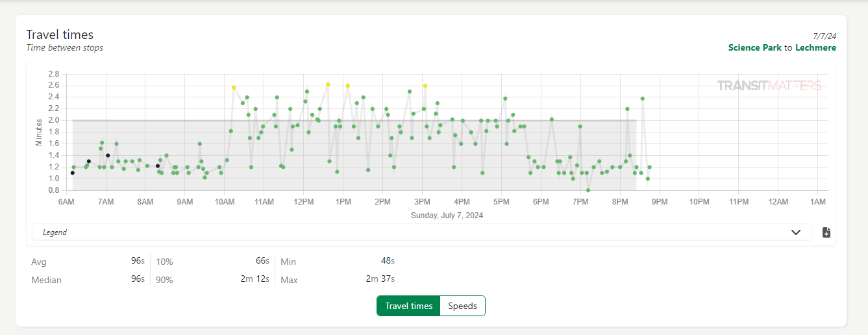
Task: Click the 90% percentile value 2m 12s
Action: [x=256, y=279]
